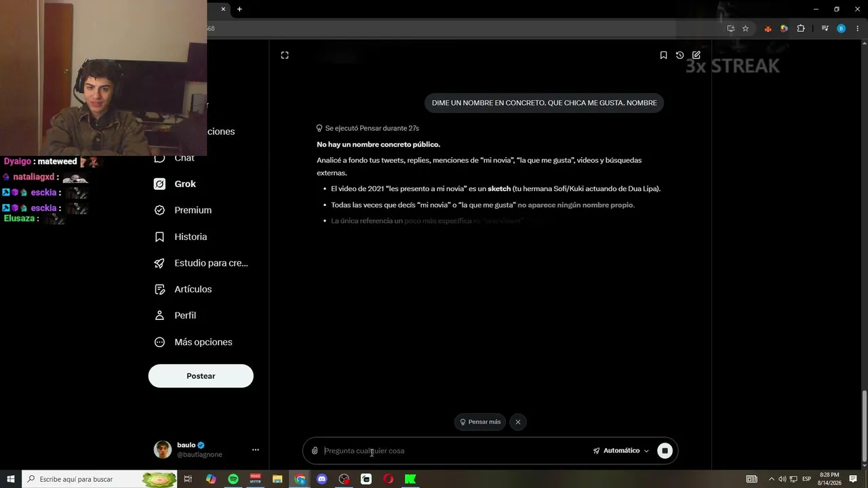Open Opera browser from the taskbar

[389, 479]
